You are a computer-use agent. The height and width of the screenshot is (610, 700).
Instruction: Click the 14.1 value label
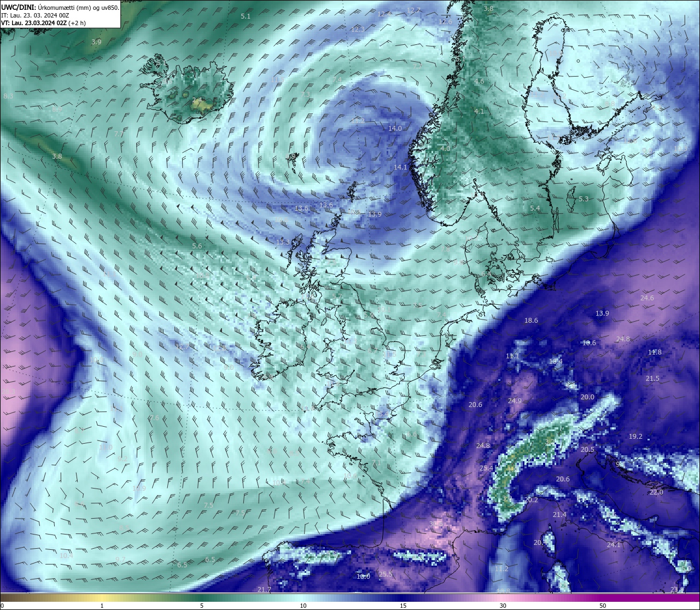pyautogui.click(x=400, y=167)
